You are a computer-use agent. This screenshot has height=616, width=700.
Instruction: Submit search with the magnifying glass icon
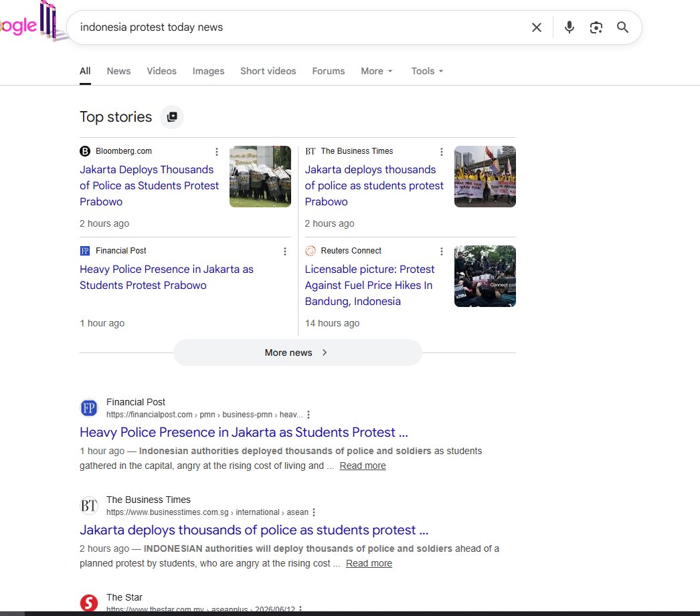(623, 27)
